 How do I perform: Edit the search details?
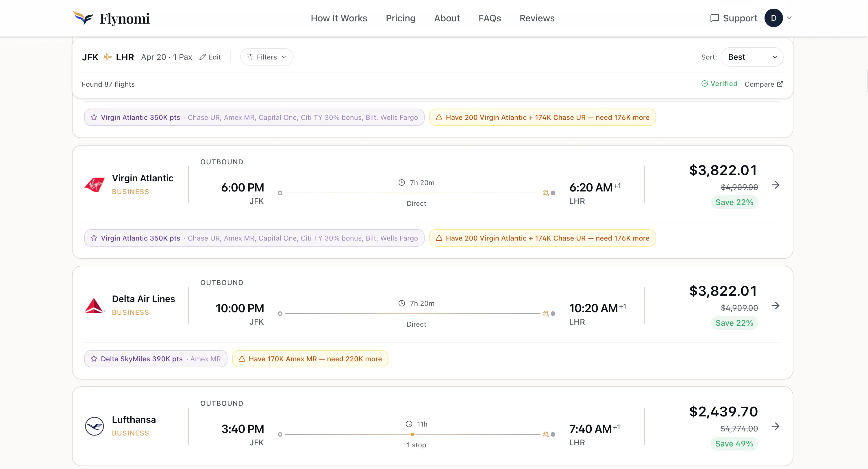(210, 57)
